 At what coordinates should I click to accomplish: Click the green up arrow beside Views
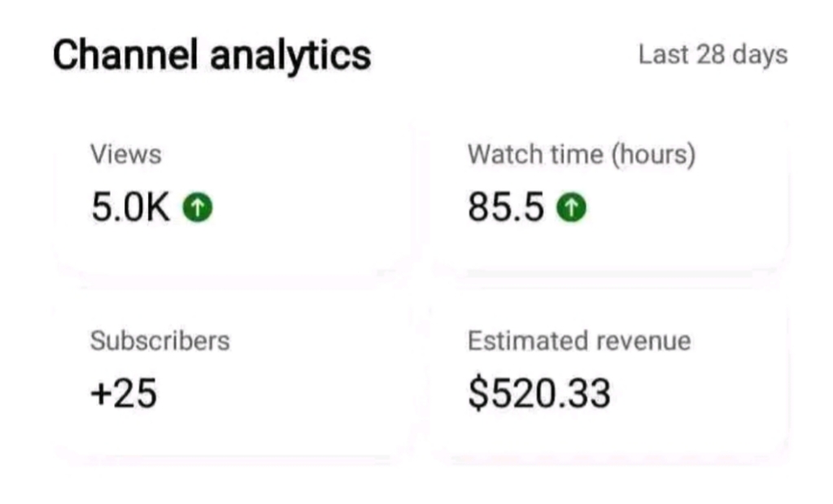click(197, 209)
